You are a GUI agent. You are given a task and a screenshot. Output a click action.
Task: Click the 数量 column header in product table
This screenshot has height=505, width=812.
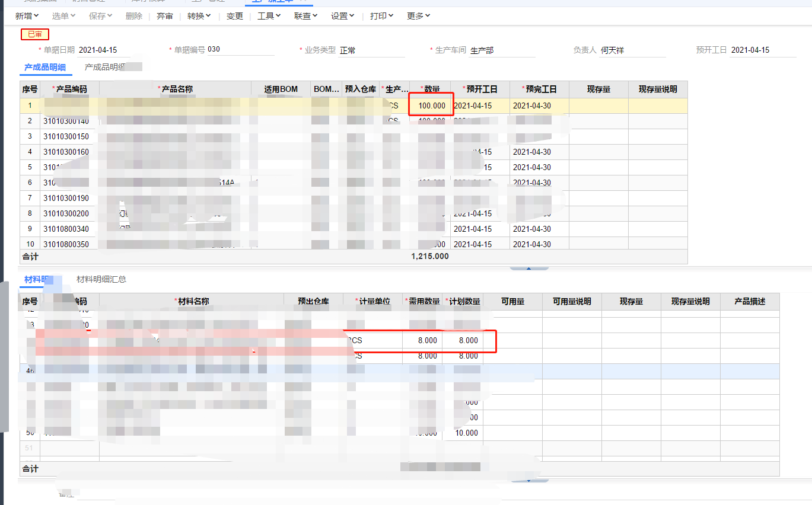pyautogui.click(x=430, y=89)
